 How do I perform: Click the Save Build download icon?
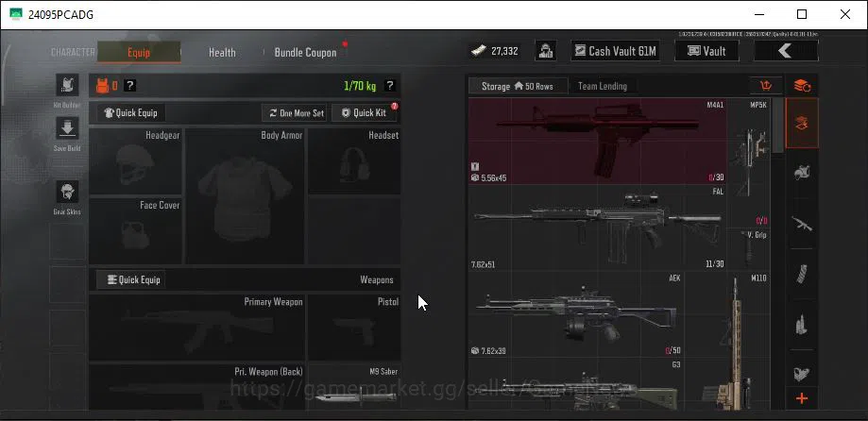tap(67, 128)
